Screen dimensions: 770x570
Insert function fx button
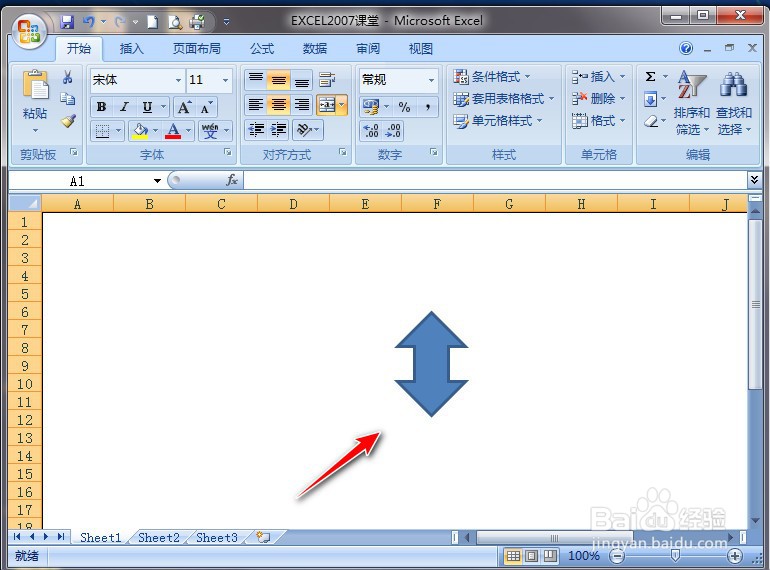(232, 180)
